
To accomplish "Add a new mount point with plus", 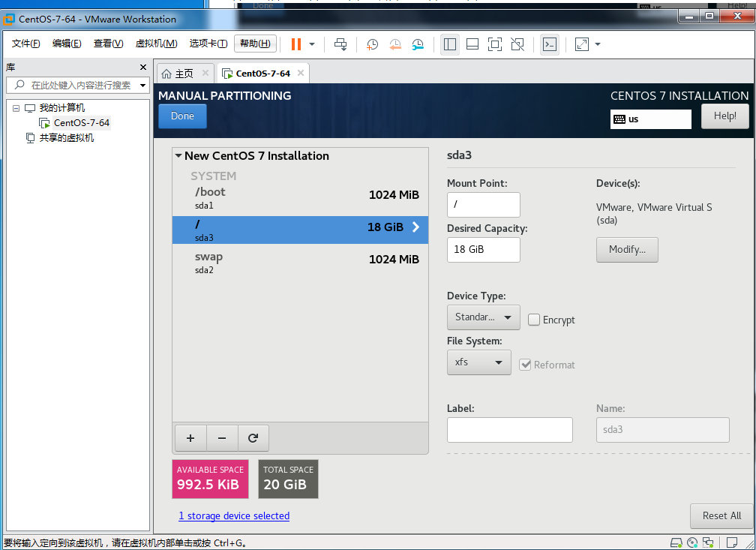I will point(190,438).
